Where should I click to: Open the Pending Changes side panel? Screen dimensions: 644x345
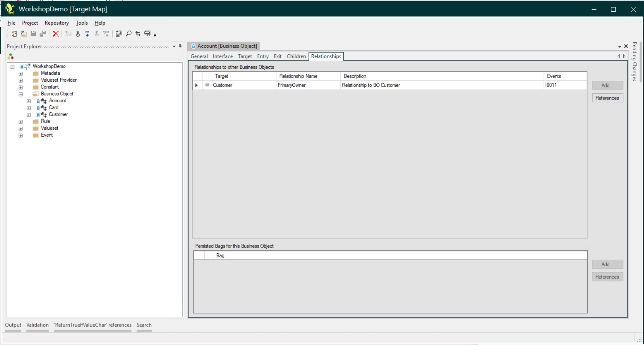634,62
